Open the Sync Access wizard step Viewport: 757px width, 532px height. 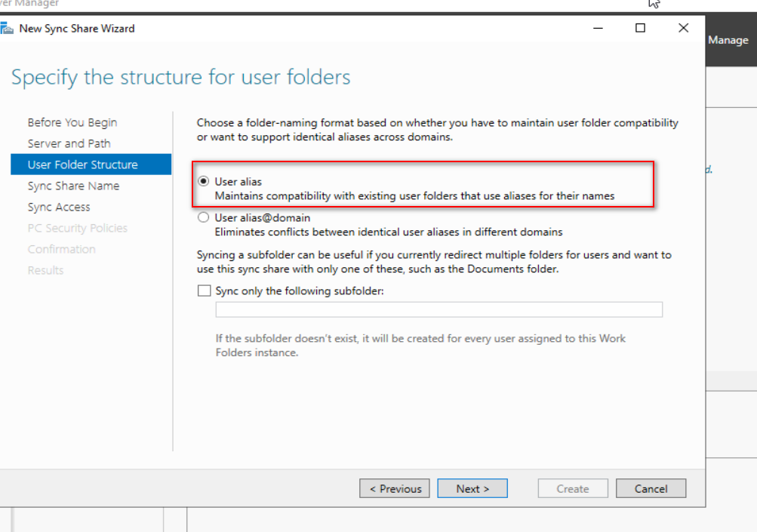pos(59,207)
